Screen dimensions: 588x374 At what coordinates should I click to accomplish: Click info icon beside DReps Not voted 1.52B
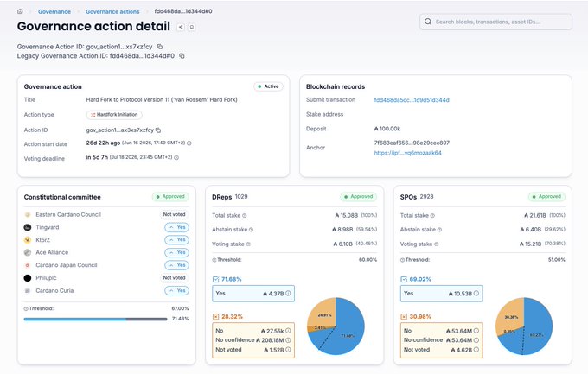[288, 350]
